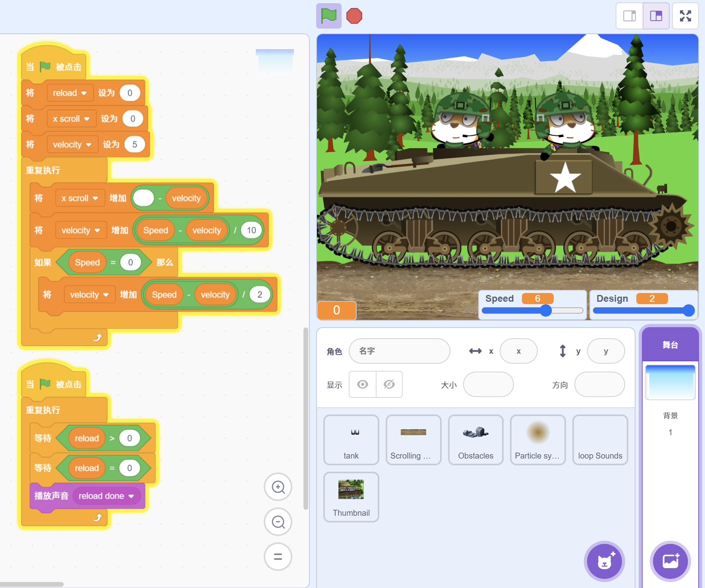Select the Obstacles sprite
Screen dimensions: 705x588
[475, 440]
